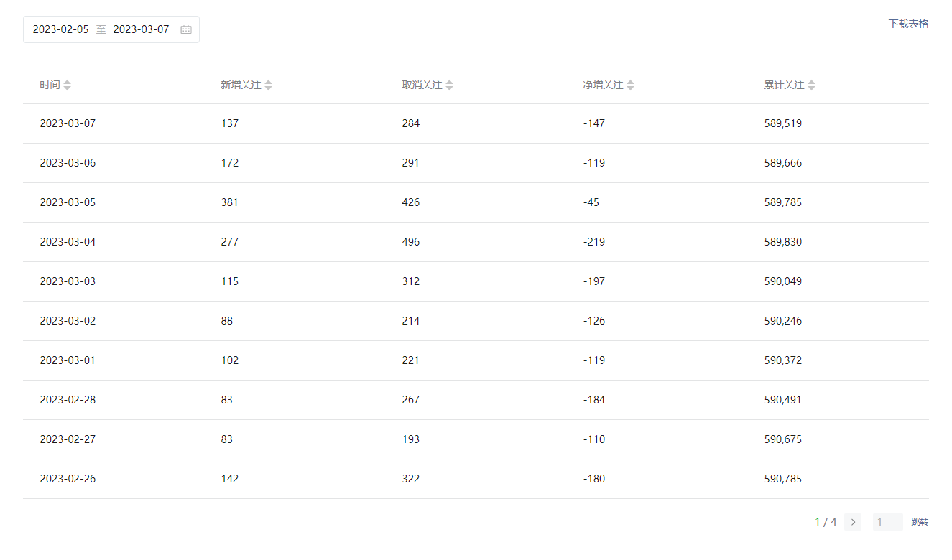Sort by 累计关注 using sort arrows
Screen dimensions: 952x560
tap(812, 85)
